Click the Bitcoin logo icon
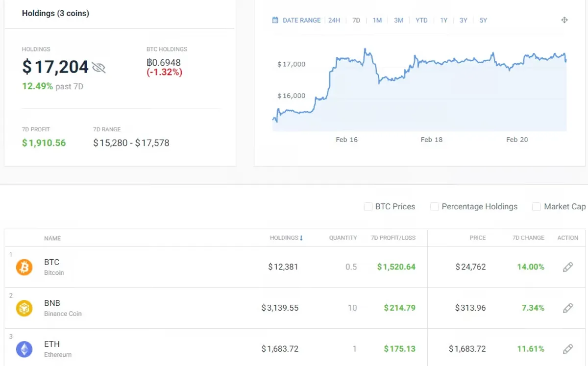 pyautogui.click(x=24, y=267)
